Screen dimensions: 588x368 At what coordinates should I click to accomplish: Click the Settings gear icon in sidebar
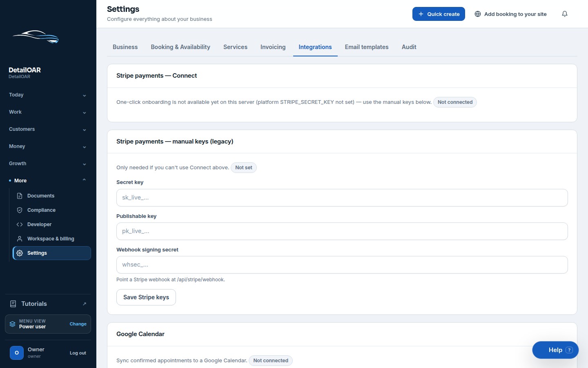point(20,253)
